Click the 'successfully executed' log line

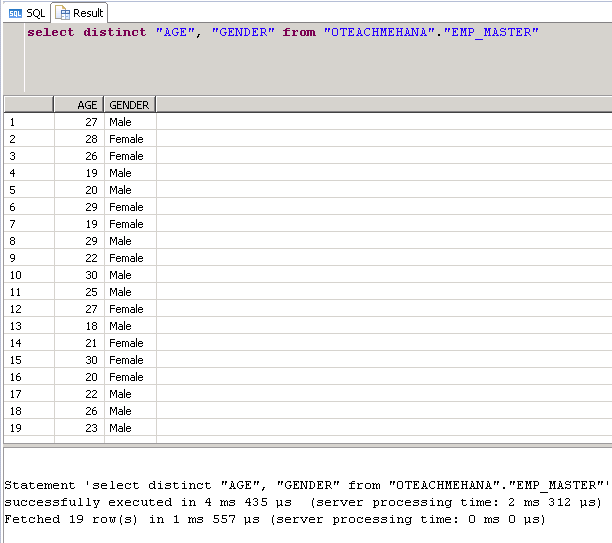click(303, 502)
